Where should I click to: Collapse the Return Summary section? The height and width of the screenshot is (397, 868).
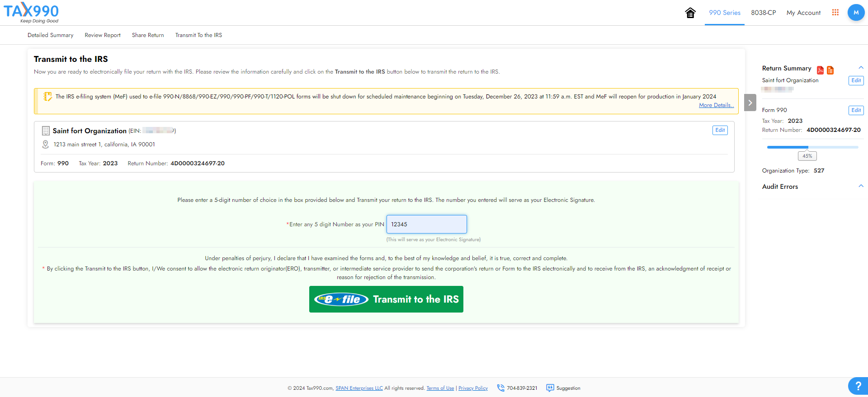(861, 68)
